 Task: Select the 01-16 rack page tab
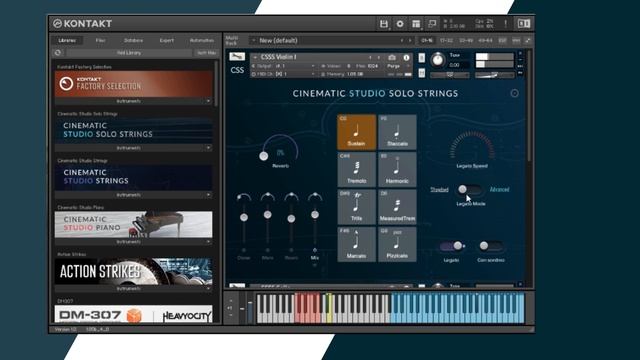point(427,40)
